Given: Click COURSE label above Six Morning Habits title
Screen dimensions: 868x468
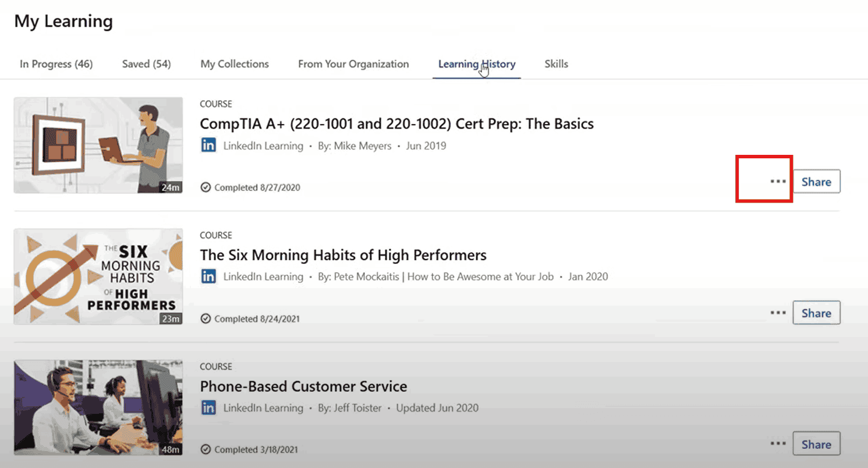Looking at the screenshot, I should point(216,235).
